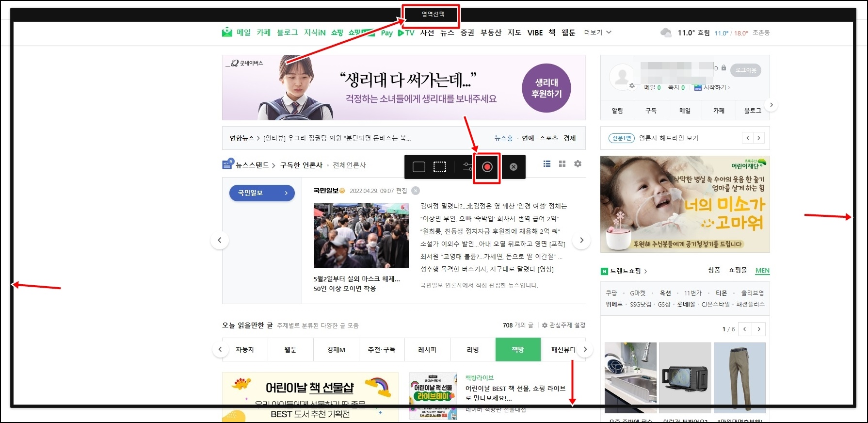Select full screen capture mode icon
The height and width of the screenshot is (423, 868).
pos(418,167)
